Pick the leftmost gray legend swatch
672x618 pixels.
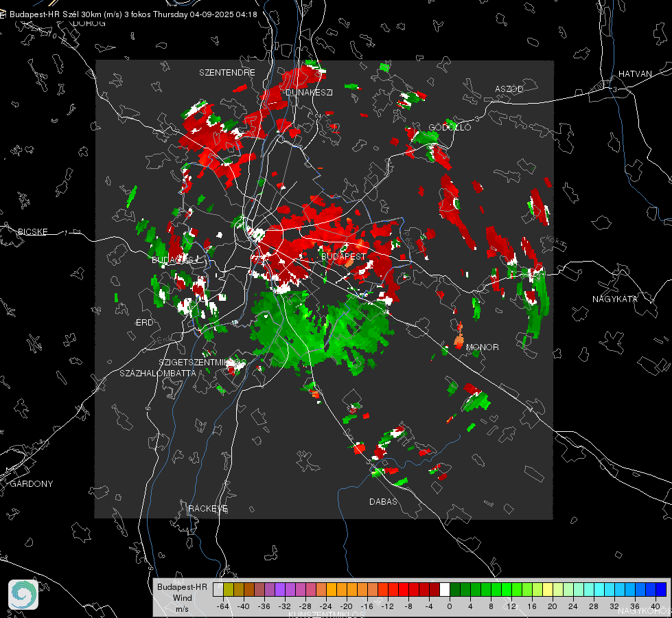(218, 590)
